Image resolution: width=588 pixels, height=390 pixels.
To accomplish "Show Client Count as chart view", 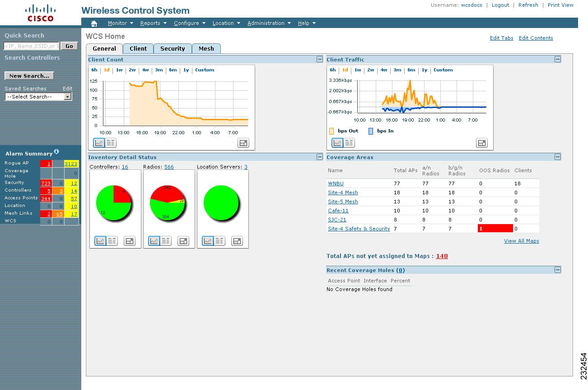I will tap(99, 143).
